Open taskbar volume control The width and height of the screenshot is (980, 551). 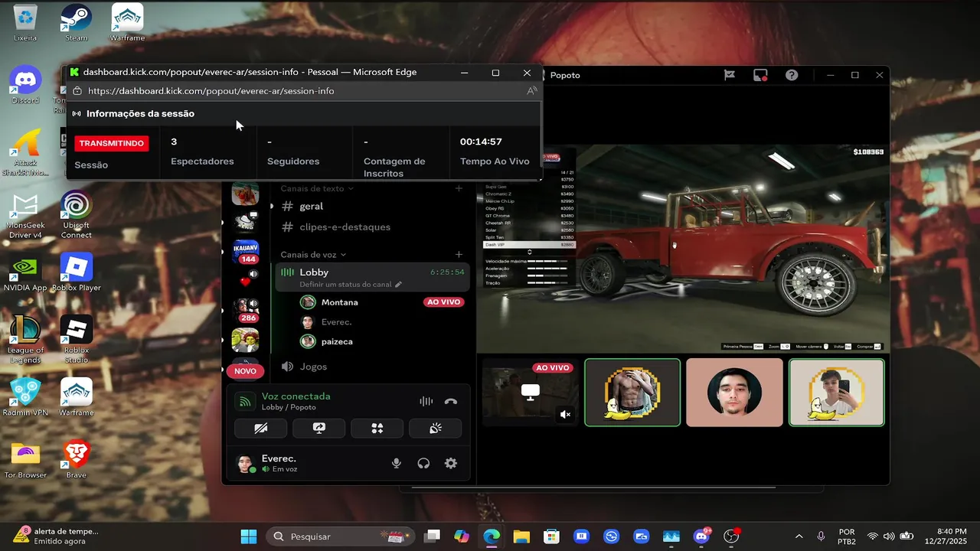point(889,536)
